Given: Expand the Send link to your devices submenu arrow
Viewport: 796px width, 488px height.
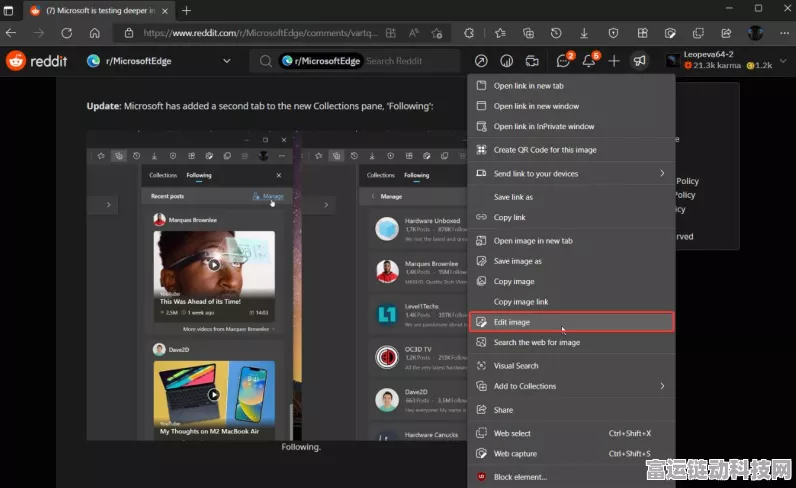Looking at the screenshot, I should tap(662, 173).
